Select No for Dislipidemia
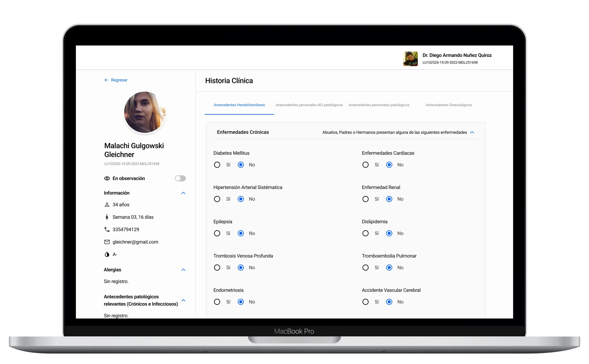This screenshot has width=589, height=364. click(389, 233)
